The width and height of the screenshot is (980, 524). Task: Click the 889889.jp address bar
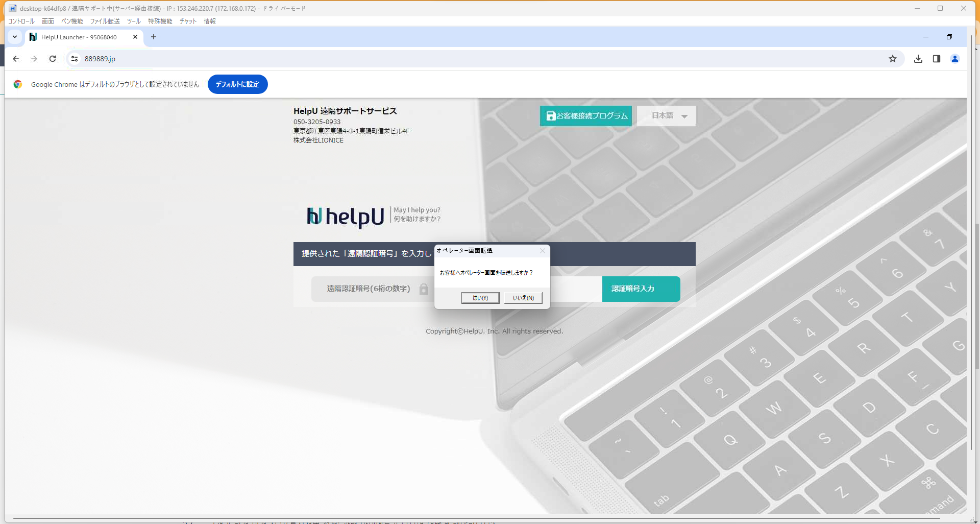pyautogui.click(x=485, y=59)
